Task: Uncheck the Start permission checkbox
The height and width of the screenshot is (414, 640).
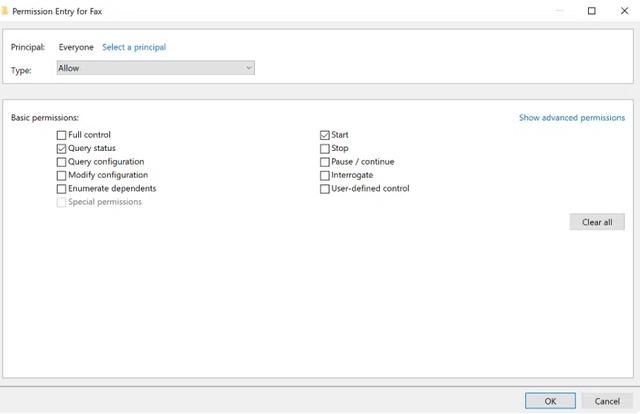Action: pos(325,135)
